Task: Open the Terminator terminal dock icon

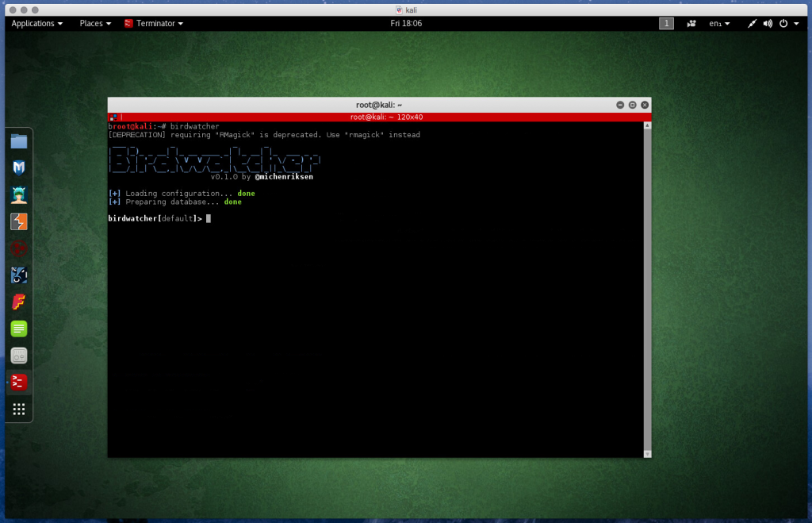Action: (x=18, y=382)
